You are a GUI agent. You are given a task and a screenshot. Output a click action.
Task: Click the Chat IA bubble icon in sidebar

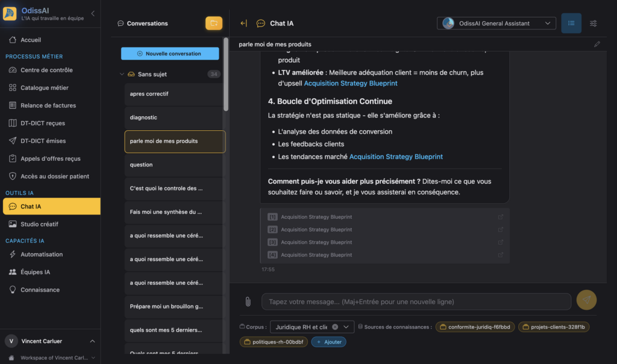13,206
